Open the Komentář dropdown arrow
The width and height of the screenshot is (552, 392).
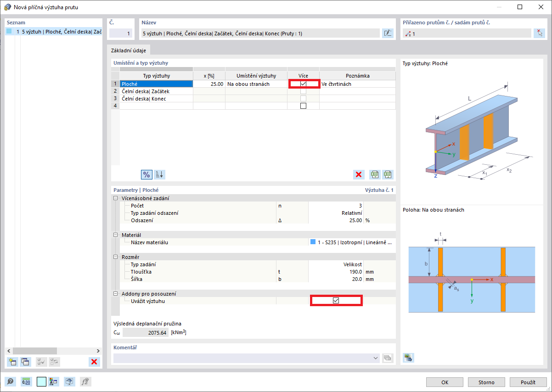click(376, 358)
